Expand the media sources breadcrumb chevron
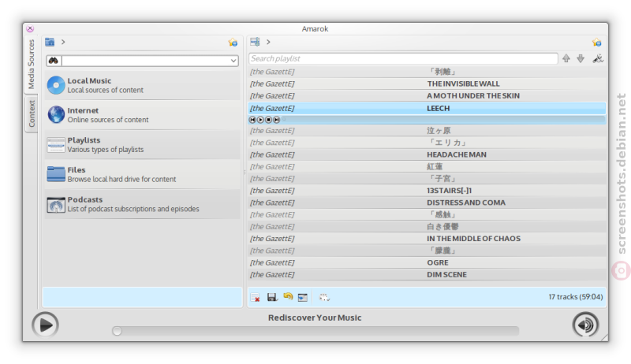 point(63,42)
